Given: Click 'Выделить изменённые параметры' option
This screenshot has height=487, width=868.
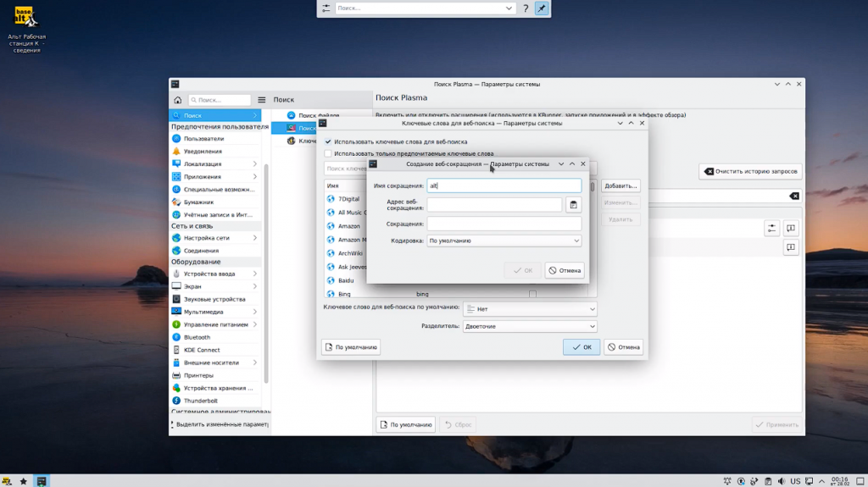Looking at the screenshot, I should (x=220, y=424).
